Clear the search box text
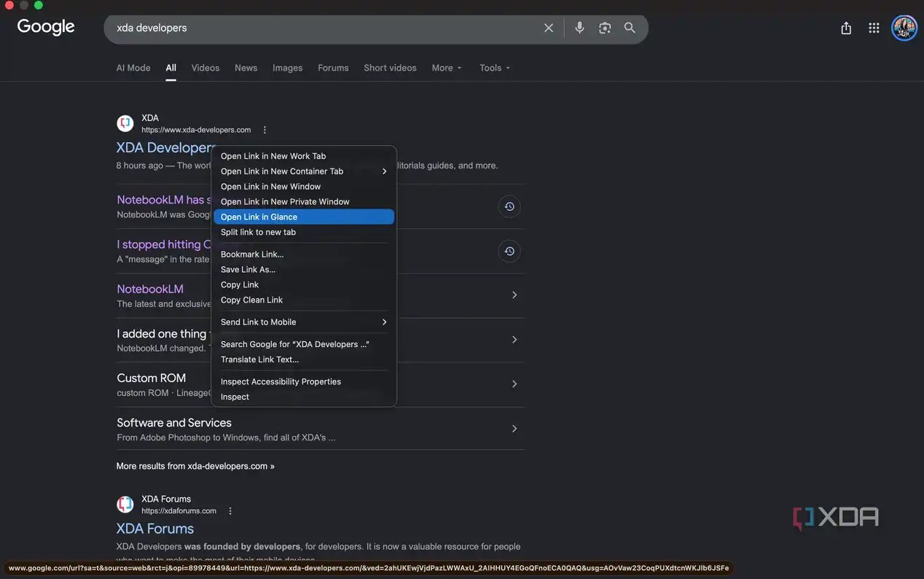Viewport: 924px width, 579px height. pos(549,28)
